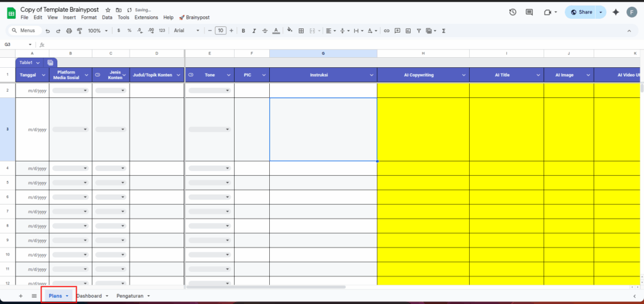Image resolution: width=644 pixels, height=304 pixels.
Task: Click the Share button
Action: pyautogui.click(x=580, y=12)
